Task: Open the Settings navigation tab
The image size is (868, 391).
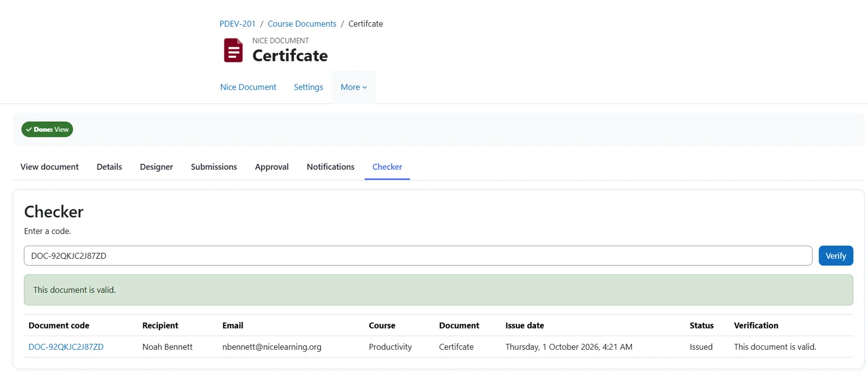Action: pyautogui.click(x=308, y=87)
